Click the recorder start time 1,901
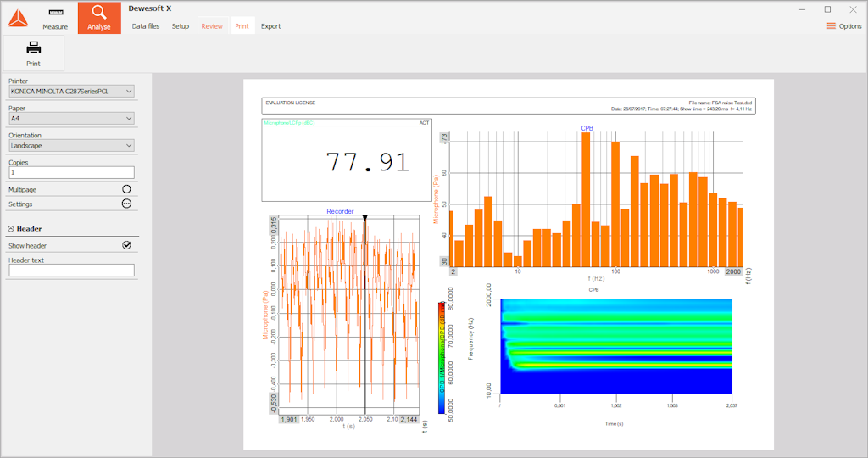The width and height of the screenshot is (868, 458). [289, 419]
